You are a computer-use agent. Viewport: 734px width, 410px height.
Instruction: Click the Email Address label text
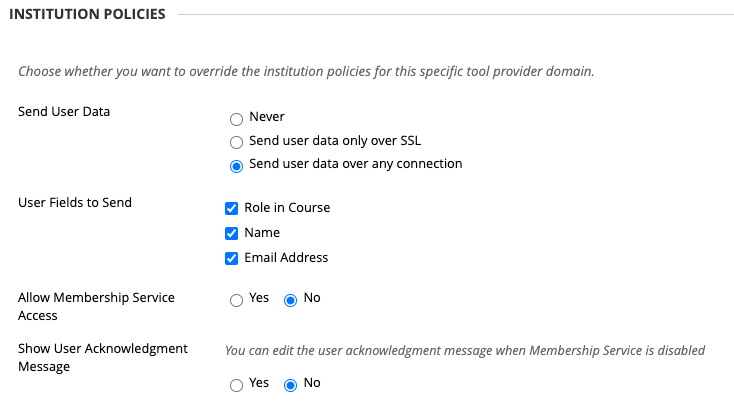pos(286,257)
